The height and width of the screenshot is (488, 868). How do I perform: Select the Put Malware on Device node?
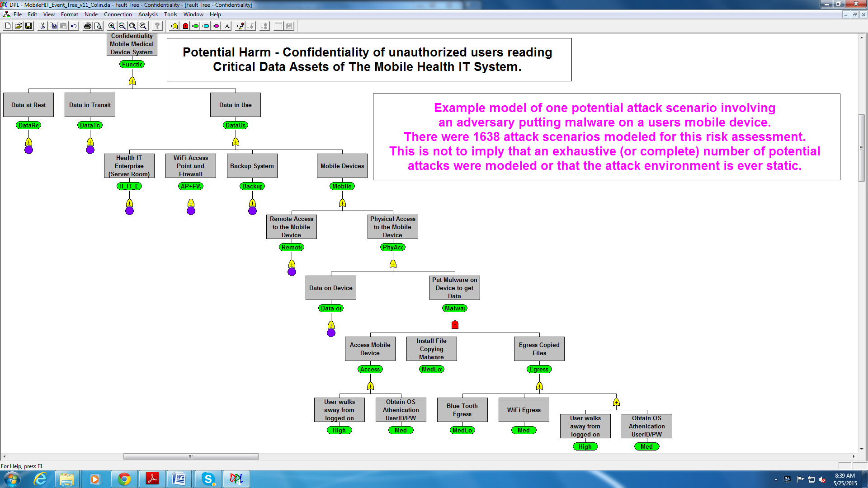[454, 288]
